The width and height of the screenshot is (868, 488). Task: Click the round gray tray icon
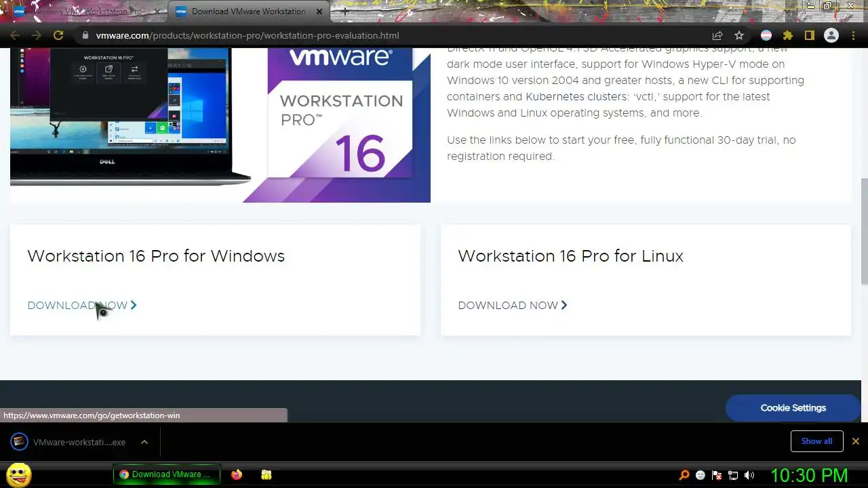click(701, 475)
